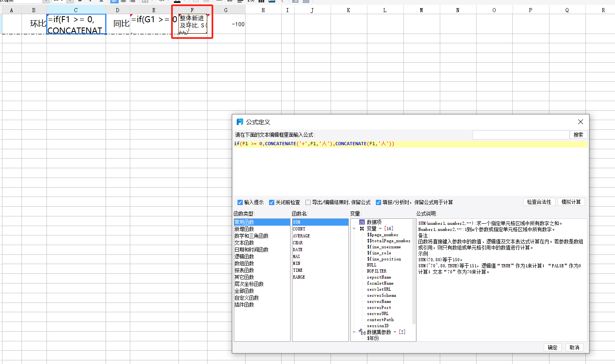Select column K header in spreadsheet

pos(349,10)
